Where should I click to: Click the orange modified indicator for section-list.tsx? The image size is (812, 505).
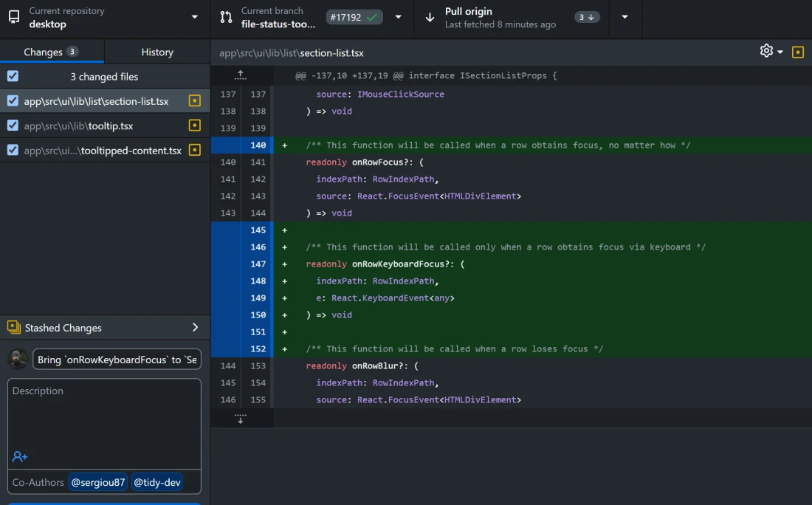pos(194,100)
